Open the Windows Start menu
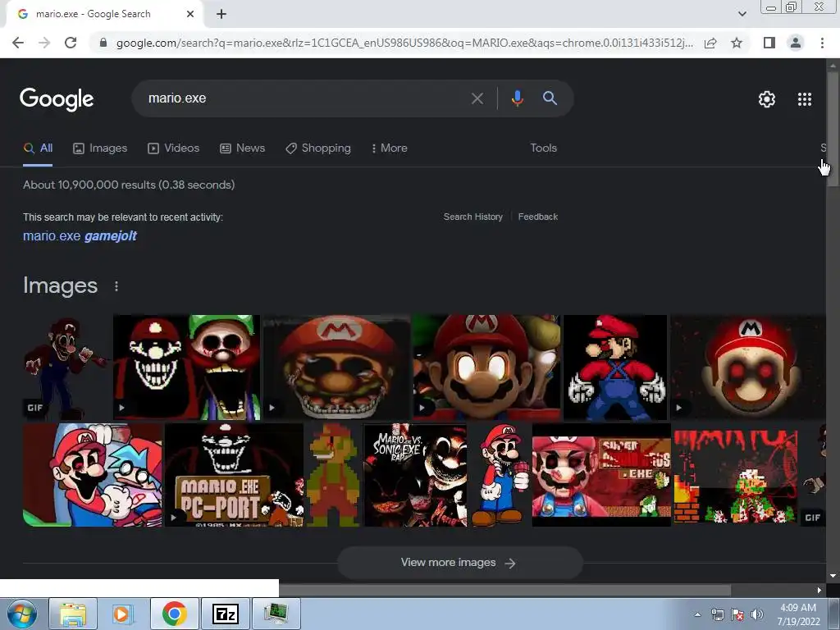Viewport: 840px width, 630px height. 22,614
